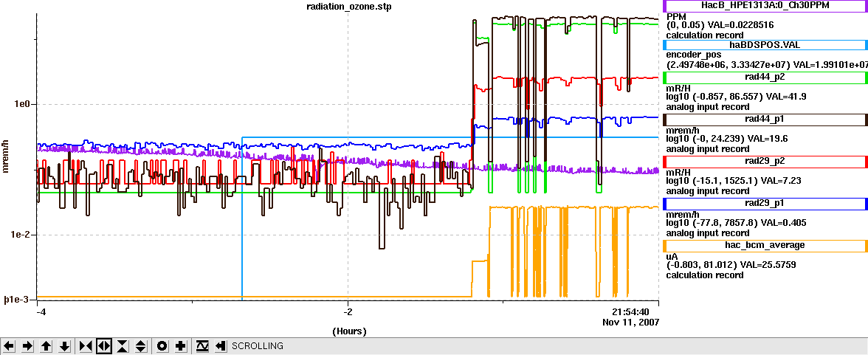This screenshot has height=355, width=868.
Task: Click 'log10 (-0.857, 86.557) VAL=41.9' text
Action: [x=737, y=97]
